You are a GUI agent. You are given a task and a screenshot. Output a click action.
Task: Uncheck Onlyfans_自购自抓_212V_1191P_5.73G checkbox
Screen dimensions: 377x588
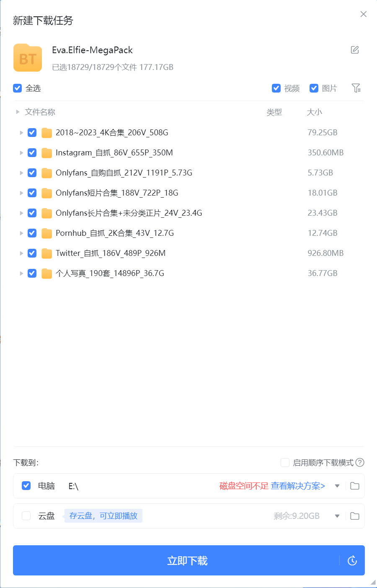(32, 173)
